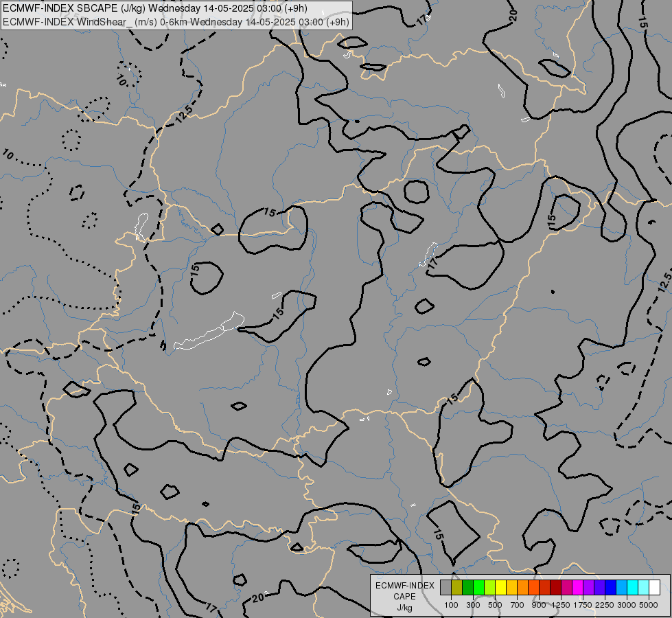Select the pale cyan legend swatch
The height and width of the screenshot is (618, 672).
[643, 587]
